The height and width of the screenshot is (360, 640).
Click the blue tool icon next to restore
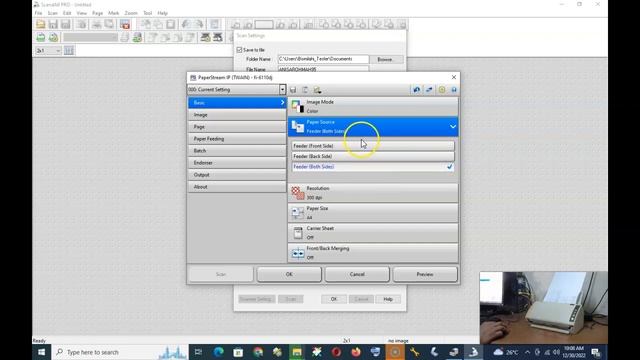[x=429, y=90]
